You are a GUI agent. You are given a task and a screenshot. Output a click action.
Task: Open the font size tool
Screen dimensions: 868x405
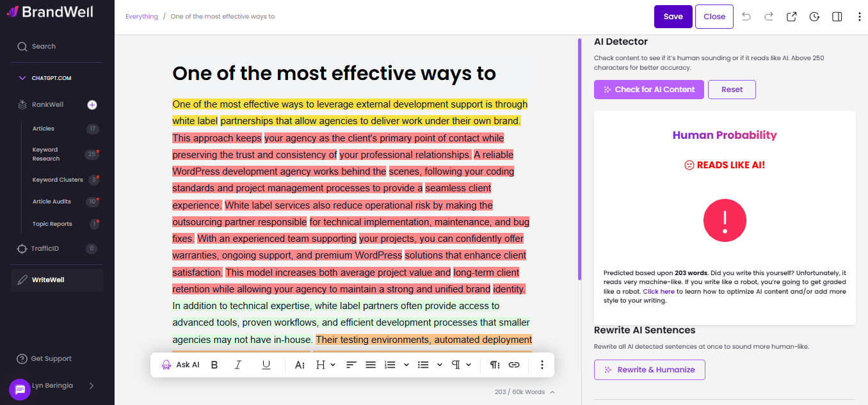click(300, 365)
